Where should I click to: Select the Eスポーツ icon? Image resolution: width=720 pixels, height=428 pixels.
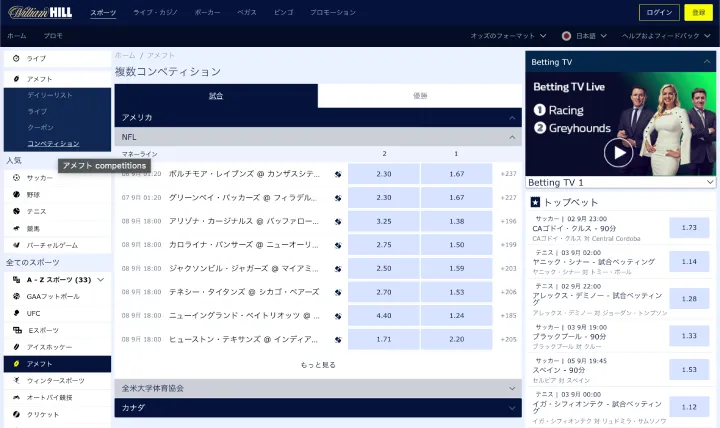[17, 330]
